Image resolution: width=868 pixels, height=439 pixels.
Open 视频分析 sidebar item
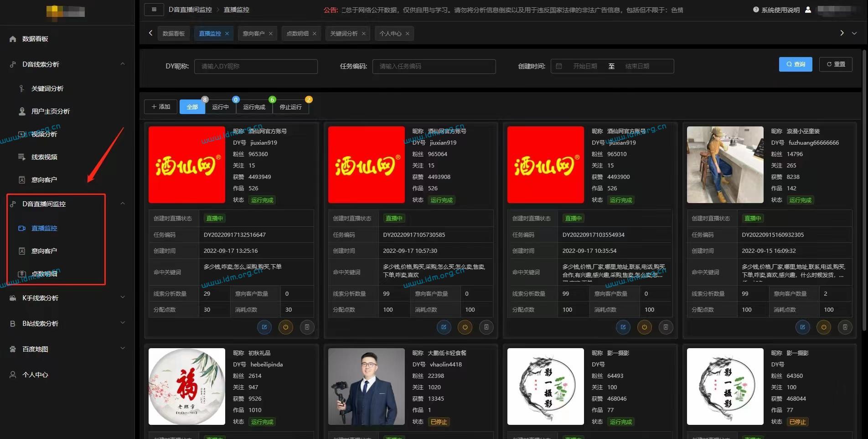point(44,134)
